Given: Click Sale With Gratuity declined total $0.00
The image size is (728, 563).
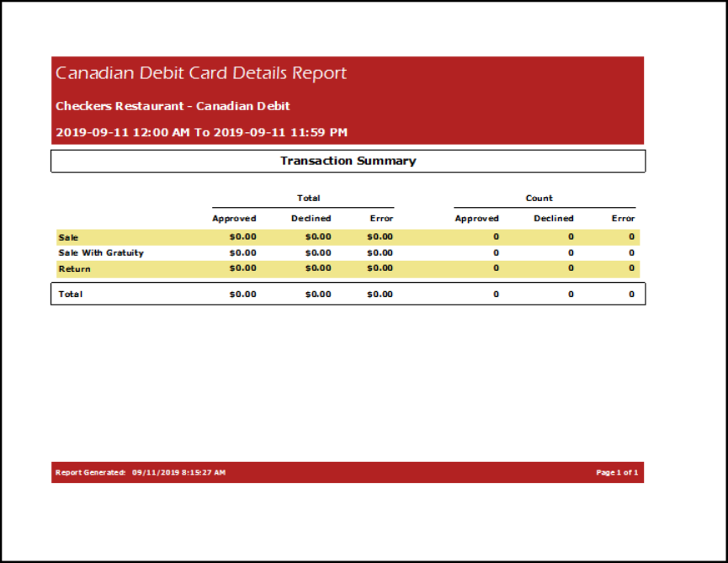Looking at the screenshot, I should [x=318, y=253].
